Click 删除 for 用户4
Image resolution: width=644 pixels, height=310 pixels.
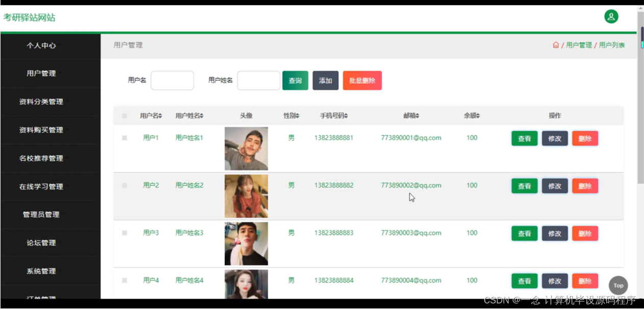pos(585,281)
